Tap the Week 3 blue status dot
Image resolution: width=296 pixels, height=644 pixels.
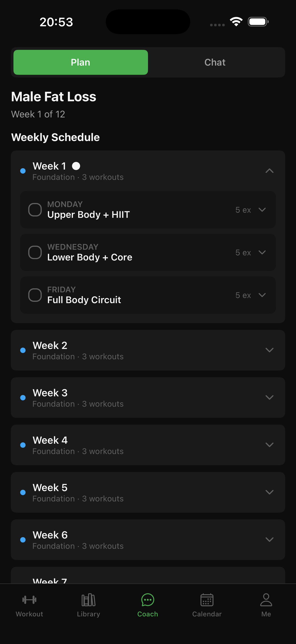pyautogui.click(x=23, y=397)
